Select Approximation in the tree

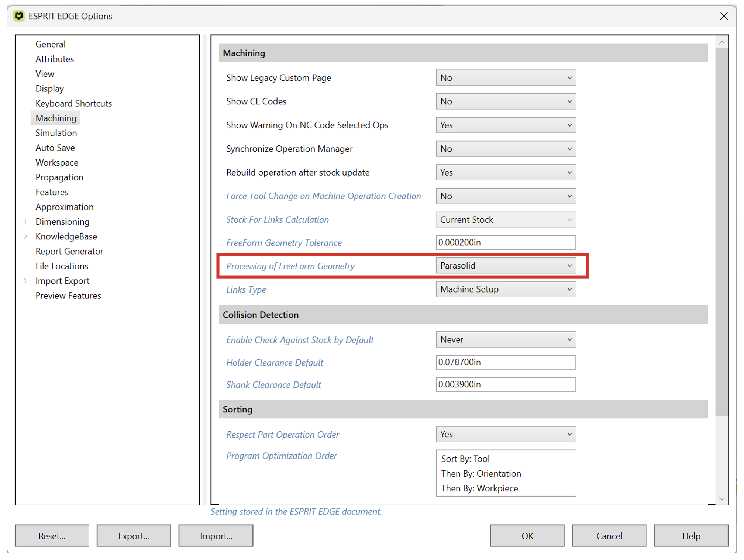coord(64,207)
